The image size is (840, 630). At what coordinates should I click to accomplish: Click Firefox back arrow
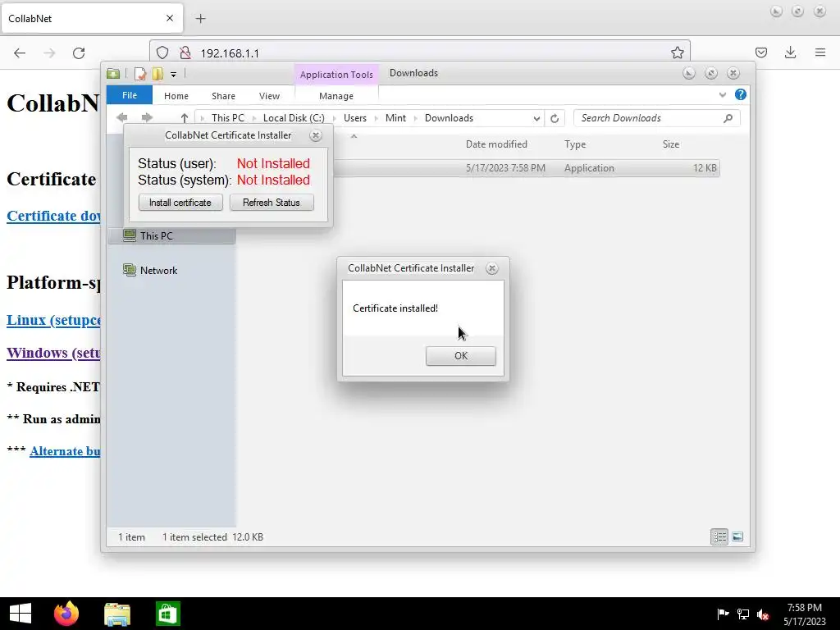tap(20, 52)
